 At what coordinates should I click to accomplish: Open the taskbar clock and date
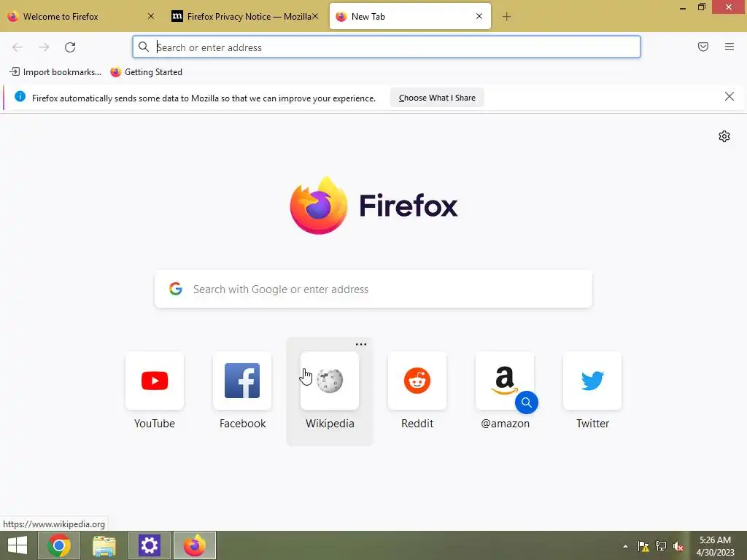[715, 546]
